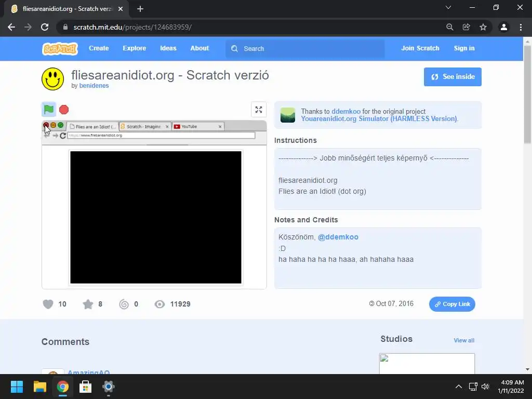Close the fliesareanidiot.org browser tab
The height and width of the screenshot is (399, 532).
(121, 9)
